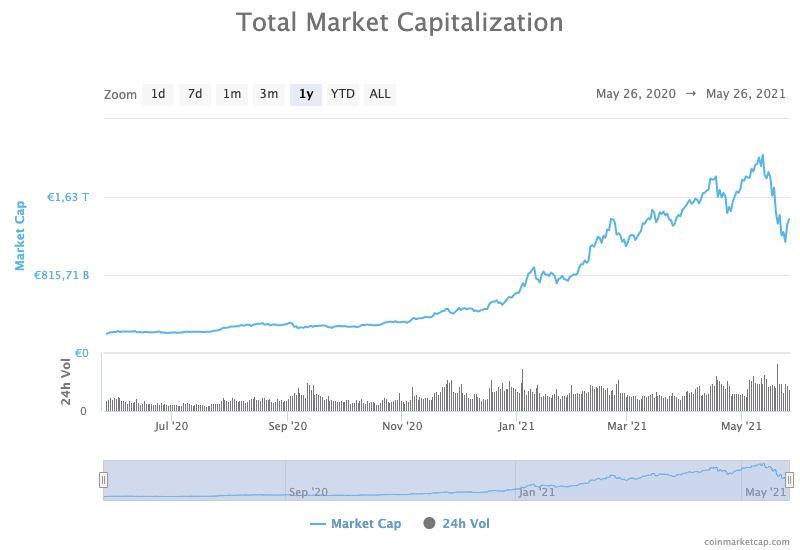
Task: Click the left navigator range handle
Action: pos(104,480)
